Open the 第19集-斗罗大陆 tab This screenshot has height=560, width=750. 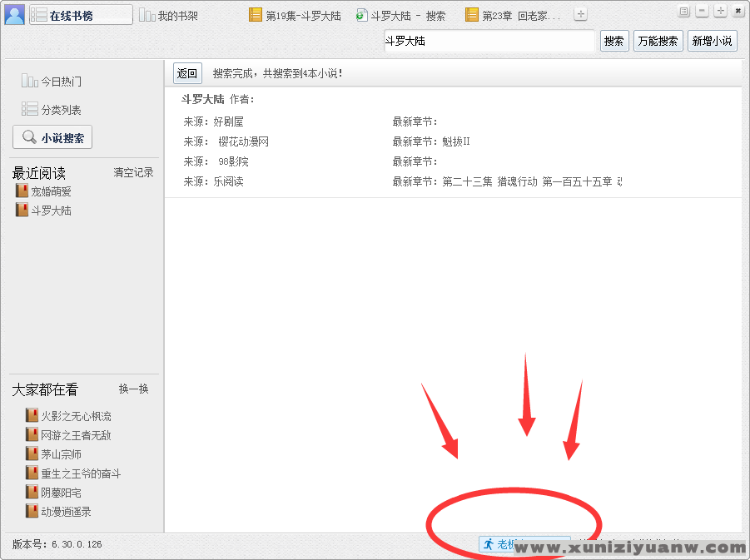point(296,15)
